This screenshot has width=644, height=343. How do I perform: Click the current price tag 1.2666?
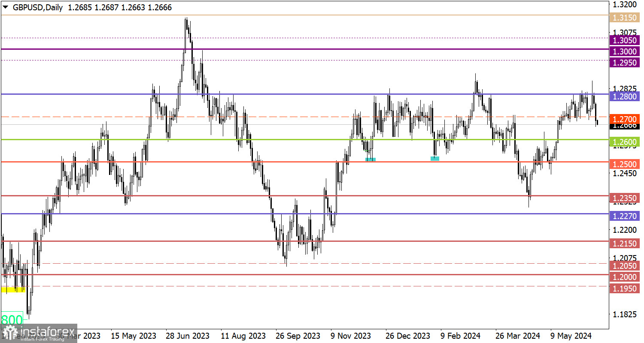tap(625, 126)
